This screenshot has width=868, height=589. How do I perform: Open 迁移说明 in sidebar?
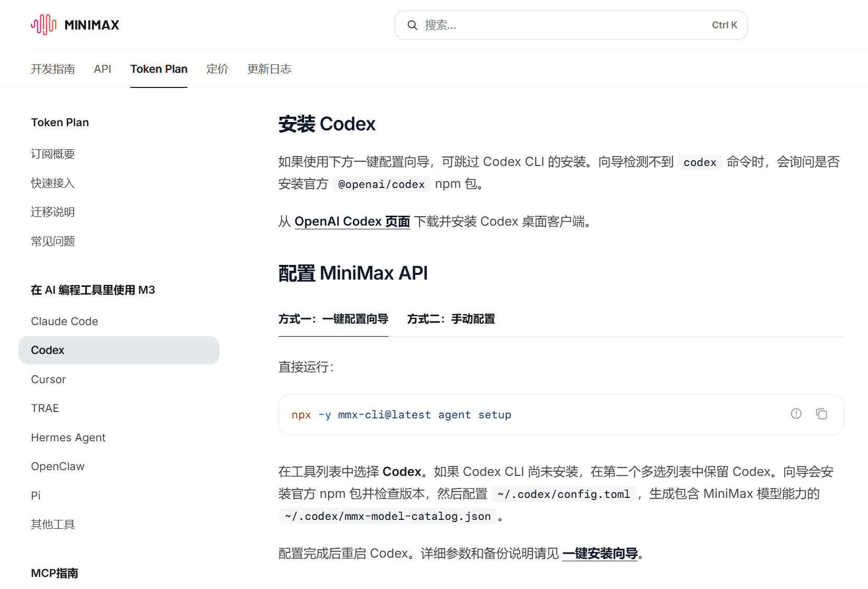click(x=53, y=212)
